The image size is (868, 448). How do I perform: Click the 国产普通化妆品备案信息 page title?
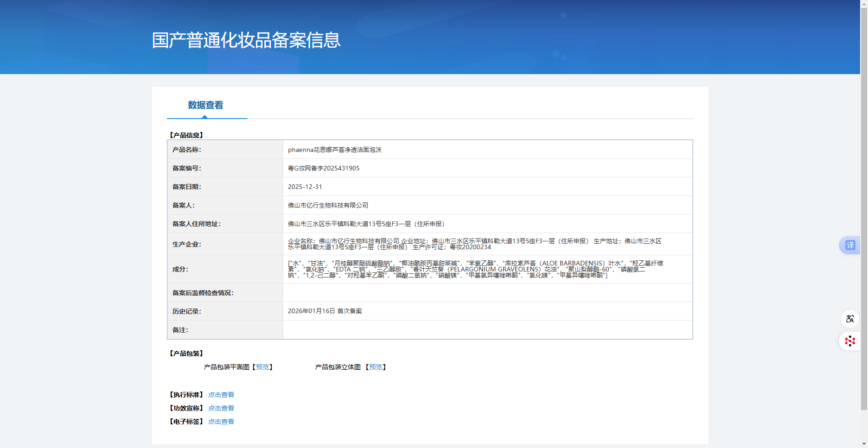pyautogui.click(x=246, y=40)
